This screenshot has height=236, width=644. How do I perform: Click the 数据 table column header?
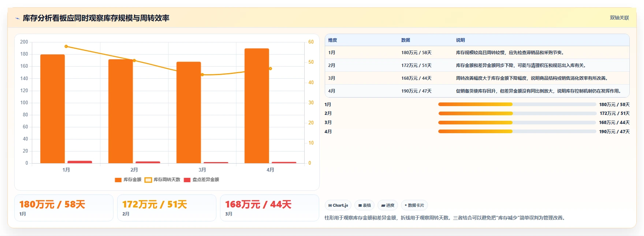point(406,40)
